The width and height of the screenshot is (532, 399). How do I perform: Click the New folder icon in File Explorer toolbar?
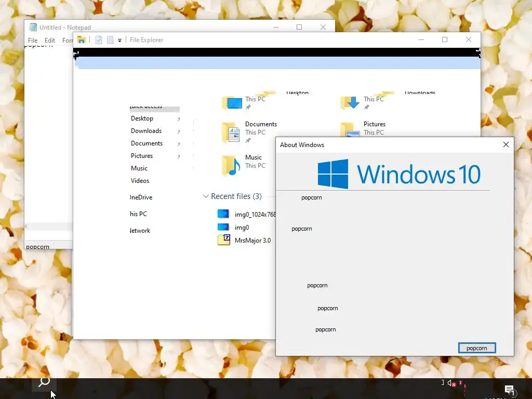click(x=110, y=40)
